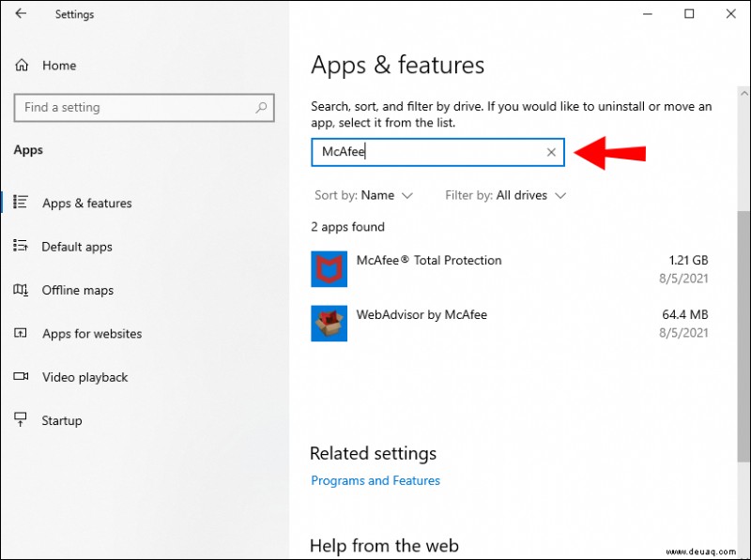Screen dimensions: 751x560
Task: Focus the Find a setting search box
Action: (145, 107)
